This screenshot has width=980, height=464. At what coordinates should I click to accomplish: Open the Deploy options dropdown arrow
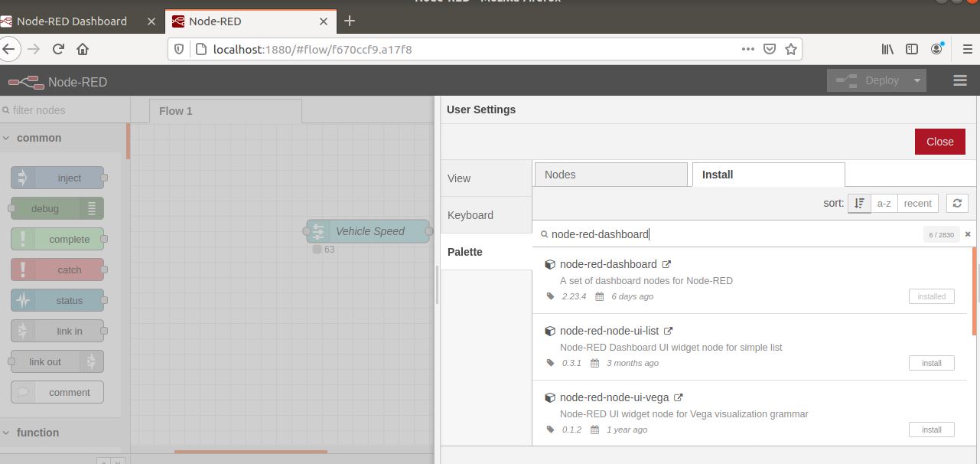pyautogui.click(x=917, y=80)
